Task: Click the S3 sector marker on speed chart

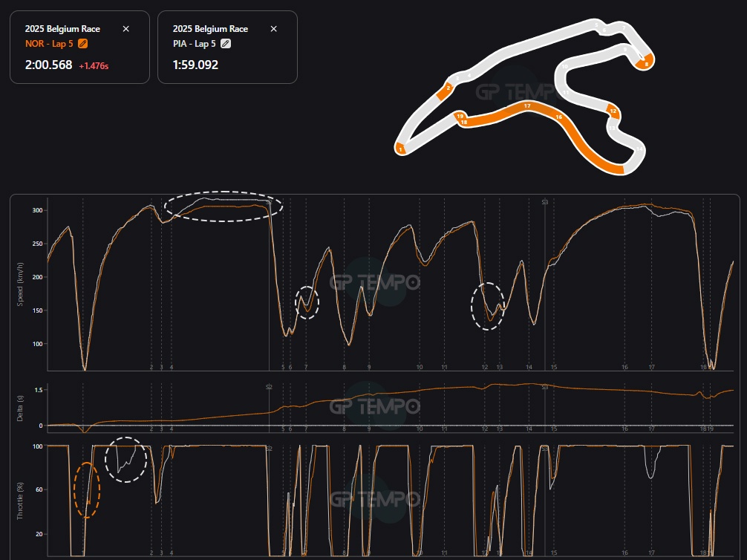Action: pyautogui.click(x=544, y=202)
